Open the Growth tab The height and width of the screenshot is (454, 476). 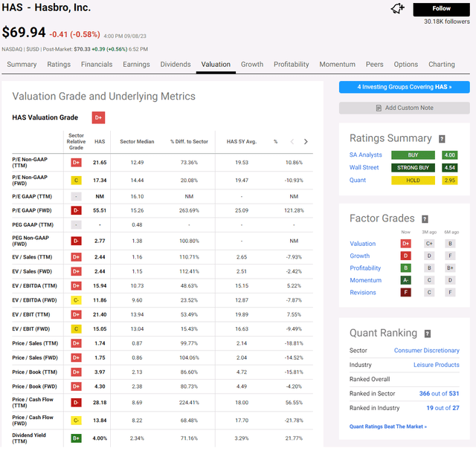pos(252,65)
